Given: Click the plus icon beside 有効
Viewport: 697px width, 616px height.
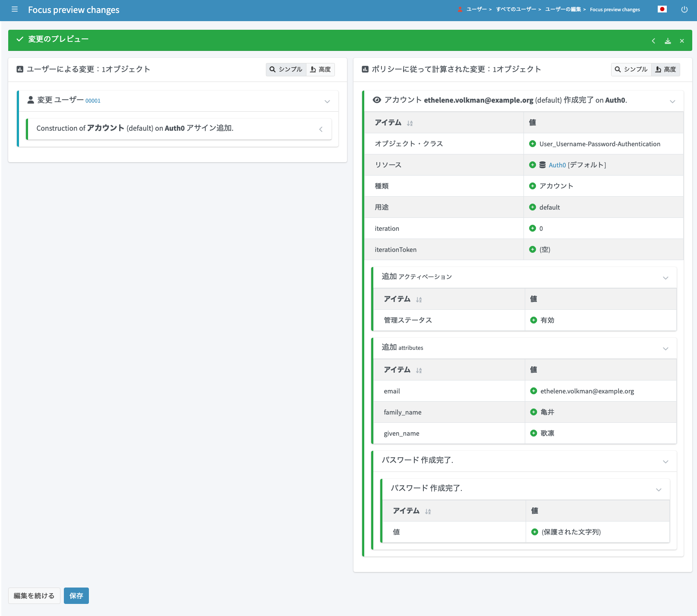Looking at the screenshot, I should 533,320.
